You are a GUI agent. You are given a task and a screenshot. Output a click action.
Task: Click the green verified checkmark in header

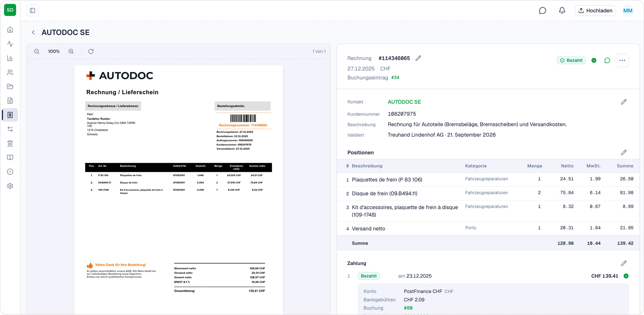(594, 60)
